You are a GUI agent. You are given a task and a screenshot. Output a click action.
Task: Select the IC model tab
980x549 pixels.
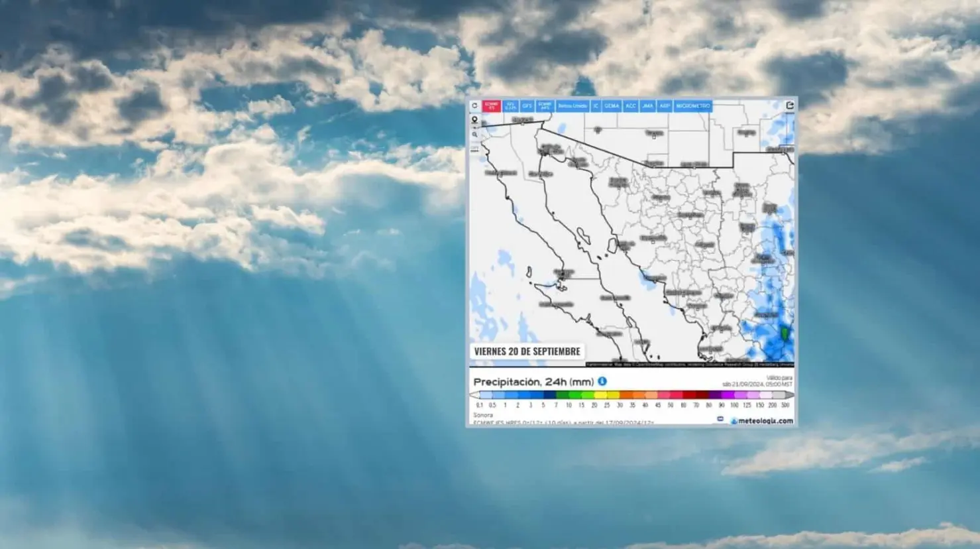596,106
